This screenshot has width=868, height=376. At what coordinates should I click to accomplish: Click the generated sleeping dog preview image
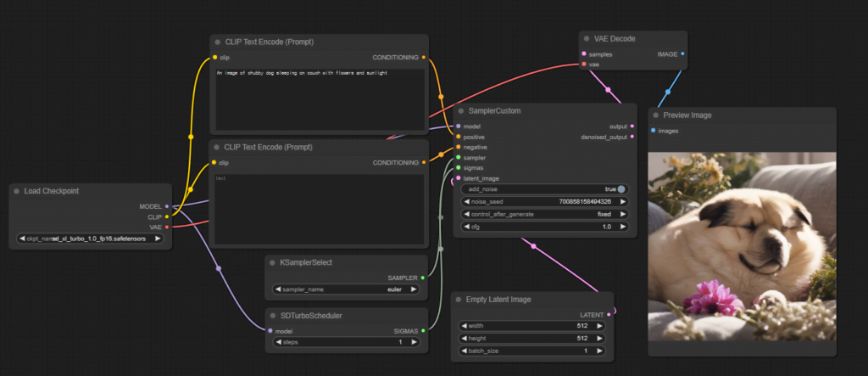tap(742, 246)
